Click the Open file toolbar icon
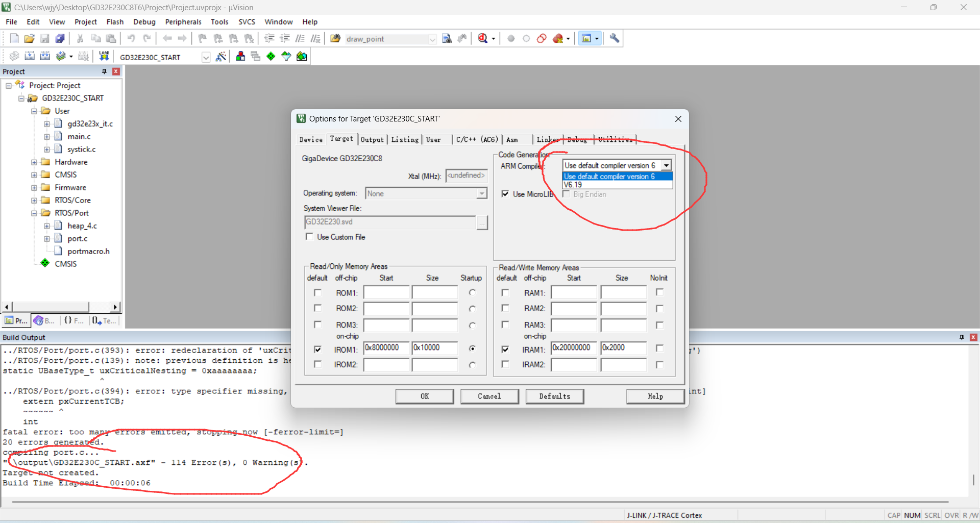This screenshot has height=523, width=980. tap(29, 39)
